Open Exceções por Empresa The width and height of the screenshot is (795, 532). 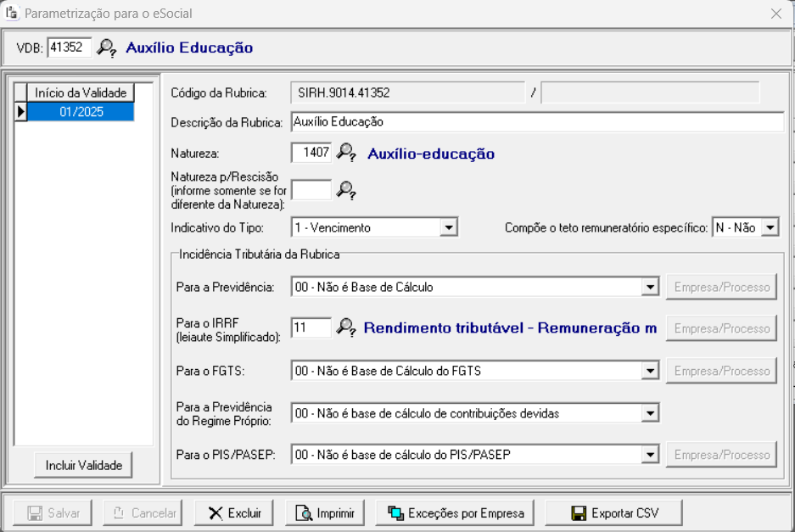click(455, 512)
